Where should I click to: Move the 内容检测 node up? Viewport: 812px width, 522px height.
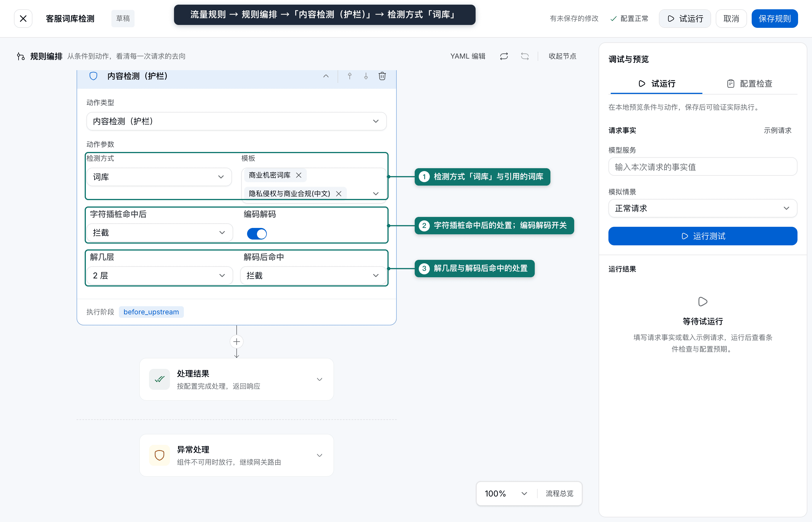point(349,76)
